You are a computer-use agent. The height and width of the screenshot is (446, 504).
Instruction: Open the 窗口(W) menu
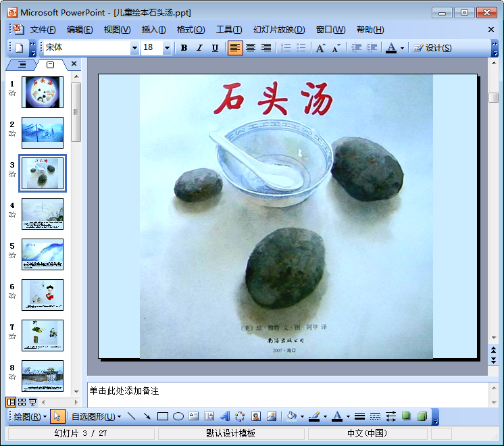[330, 30]
